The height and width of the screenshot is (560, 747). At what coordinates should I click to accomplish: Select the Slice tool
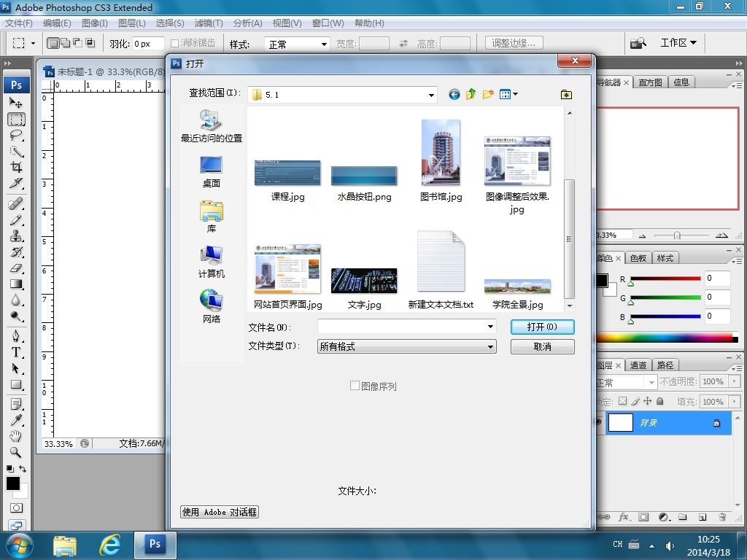click(16, 183)
